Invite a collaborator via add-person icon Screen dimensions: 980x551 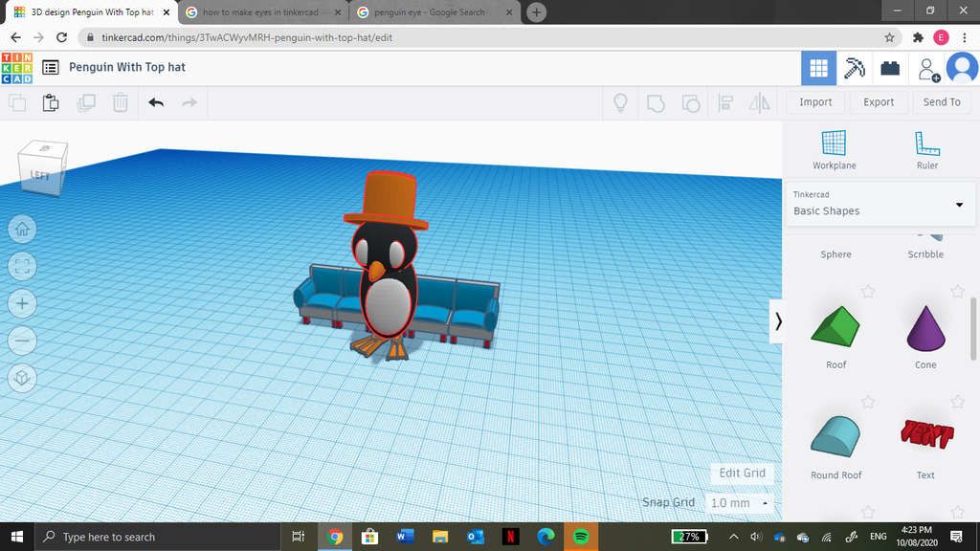click(x=928, y=69)
